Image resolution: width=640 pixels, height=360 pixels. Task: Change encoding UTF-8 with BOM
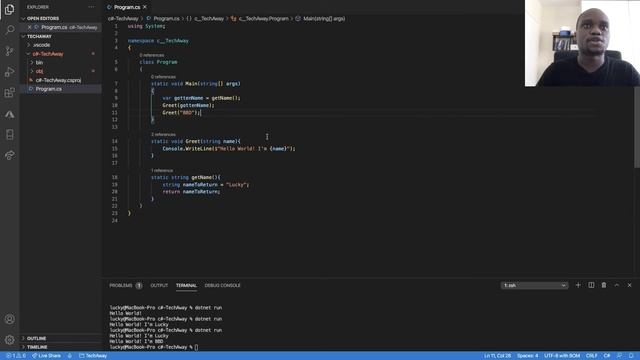coord(562,356)
